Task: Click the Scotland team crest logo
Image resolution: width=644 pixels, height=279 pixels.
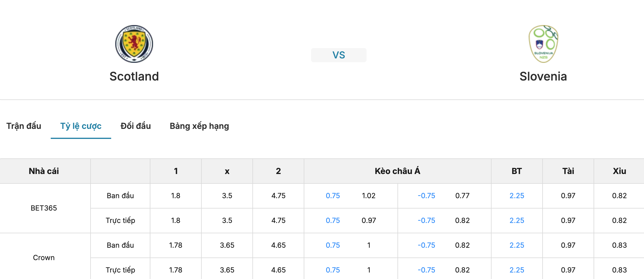Action: point(134,44)
